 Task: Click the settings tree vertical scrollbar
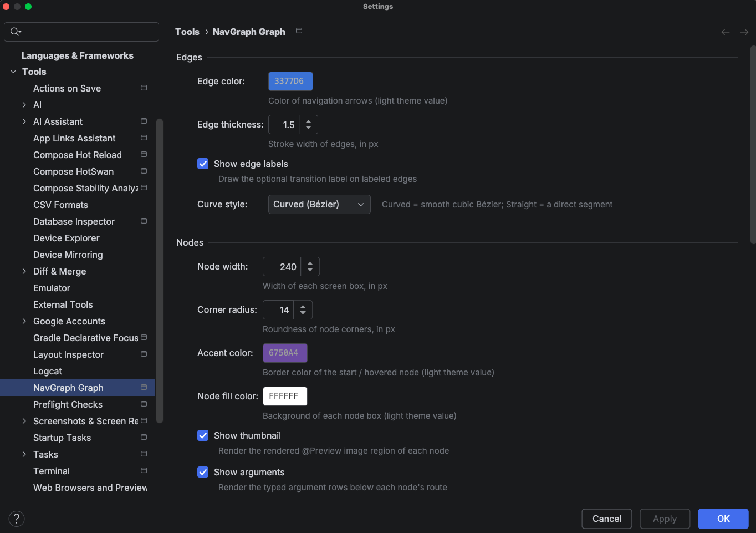pyautogui.click(x=160, y=271)
